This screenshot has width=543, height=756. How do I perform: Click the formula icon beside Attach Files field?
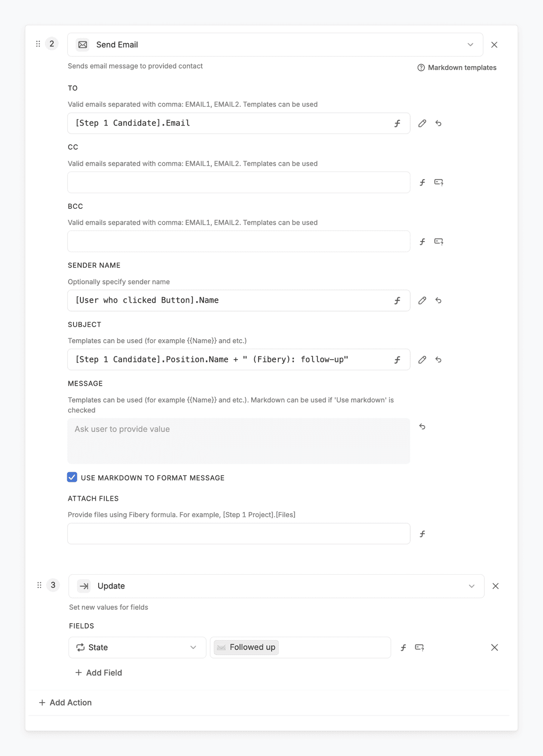pyautogui.click(x=422, y=534)
